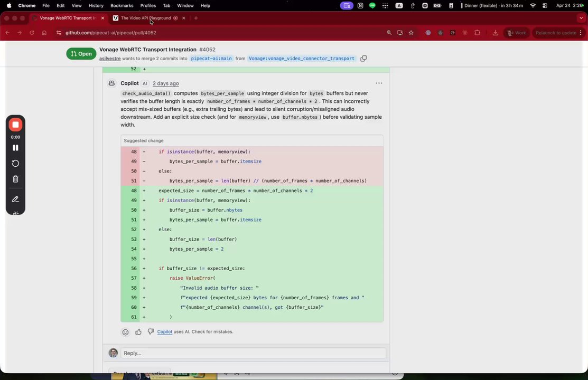Open the Copilot link below the suggestion

point(165,331)
